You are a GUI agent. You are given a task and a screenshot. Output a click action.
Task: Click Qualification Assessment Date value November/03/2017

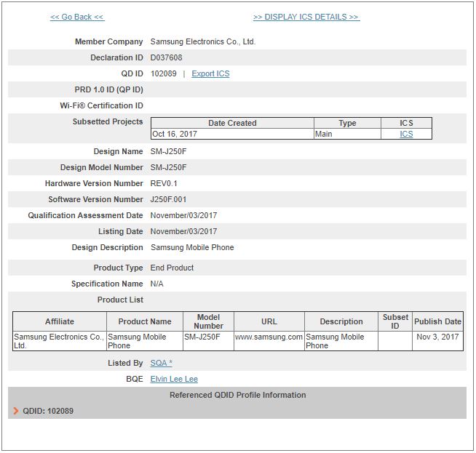point(183,215)
